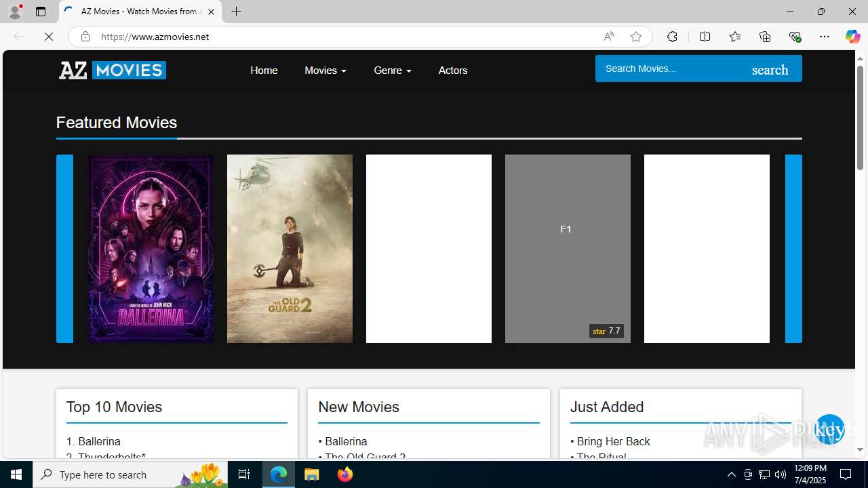Open the Actors page
The width and height of the screenshot is (868, 488).
tap(453, 70)
